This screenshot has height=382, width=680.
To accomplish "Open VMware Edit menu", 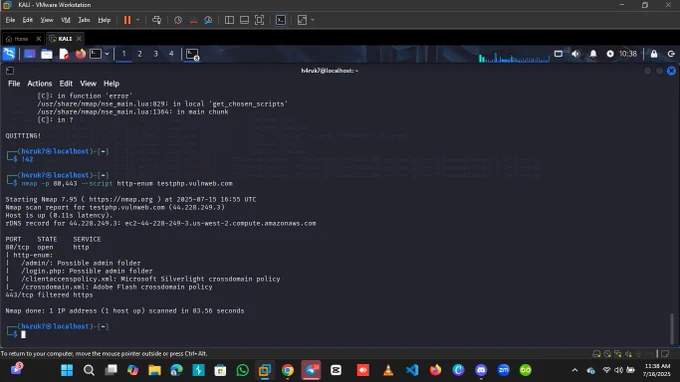I will pyautogui.click(x=28, y=20).
